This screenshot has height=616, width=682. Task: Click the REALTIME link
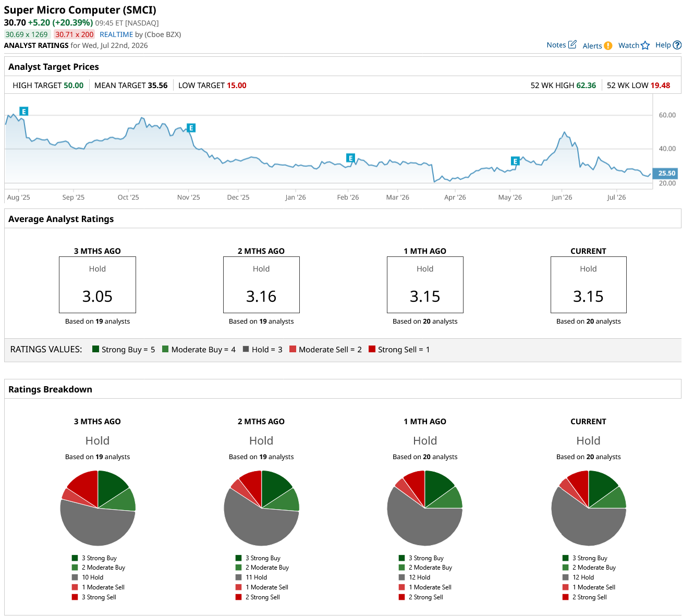(116, 34)
